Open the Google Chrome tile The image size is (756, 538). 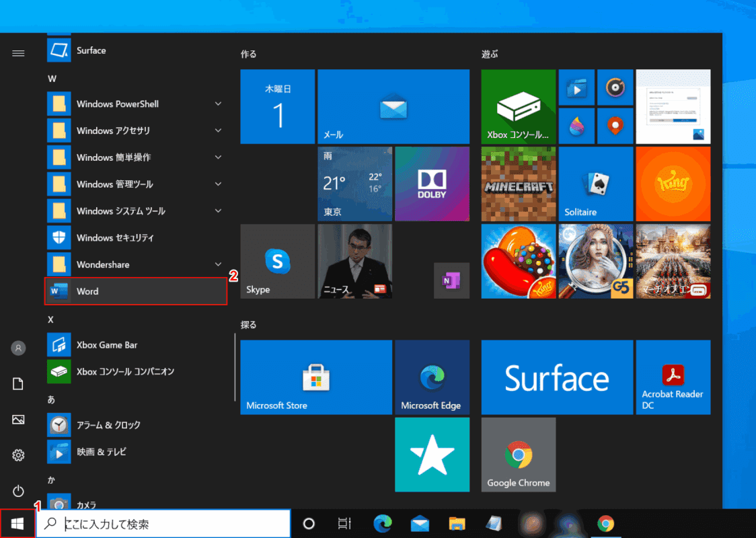coord(518,455)
